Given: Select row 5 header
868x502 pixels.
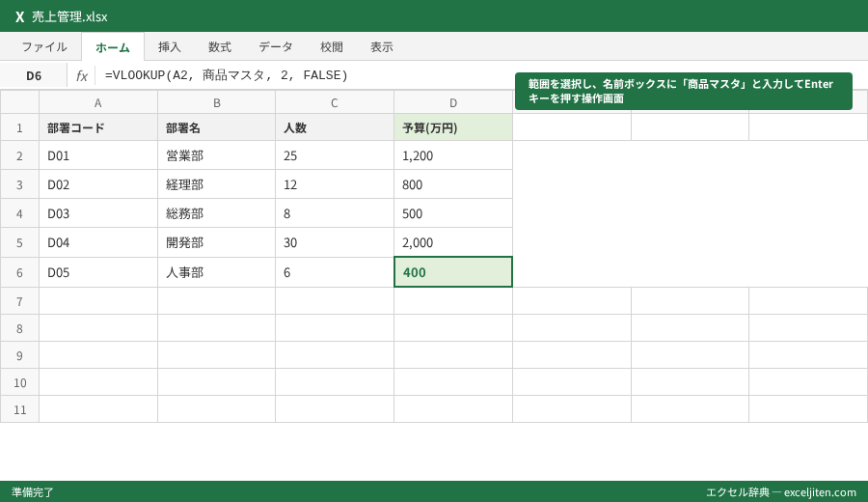Looking at the screenshot, I should [x=19, y=242].
